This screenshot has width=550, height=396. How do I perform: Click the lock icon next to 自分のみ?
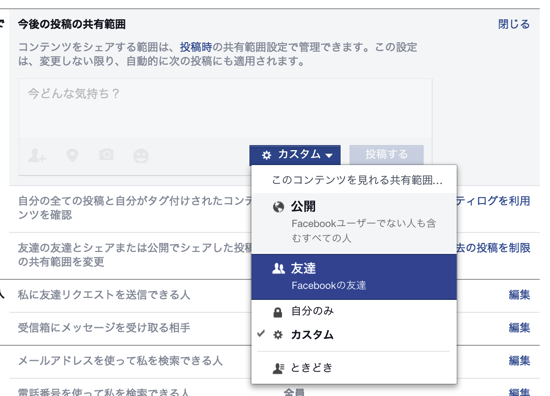(278, 312)
